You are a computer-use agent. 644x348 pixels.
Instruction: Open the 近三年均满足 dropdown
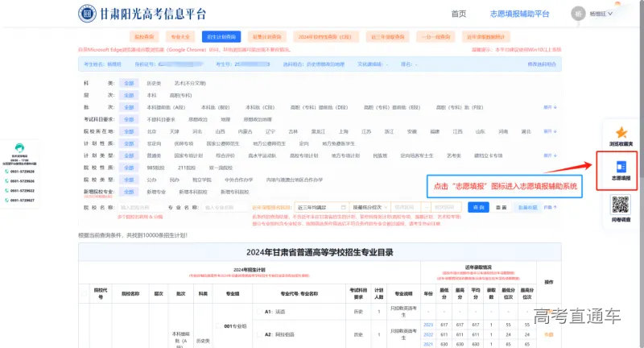click(x=321, y=208)
